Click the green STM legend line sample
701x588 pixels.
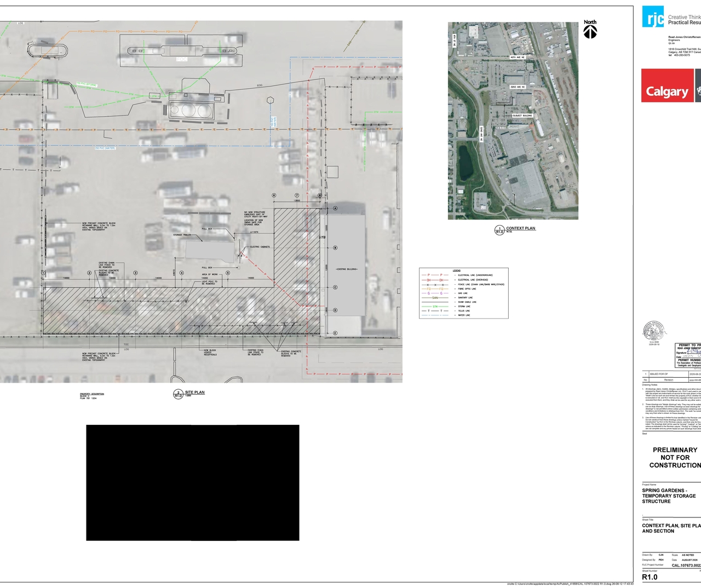point(435,307)
